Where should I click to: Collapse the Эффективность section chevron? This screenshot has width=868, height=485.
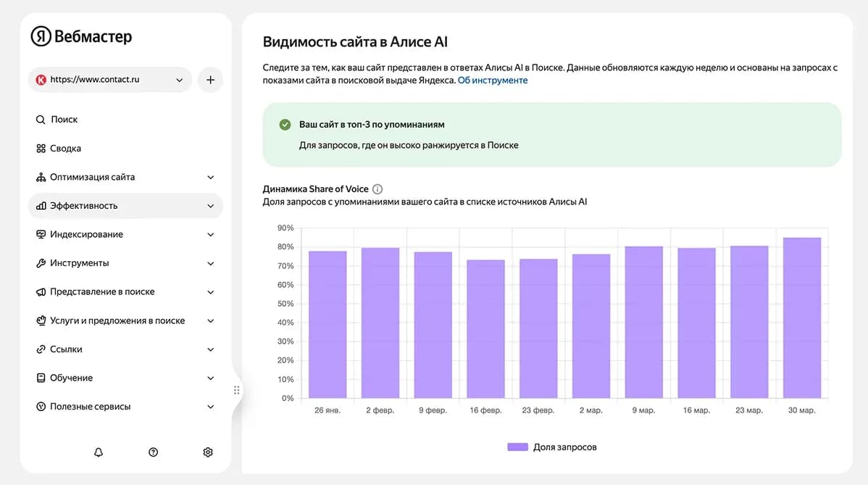[210, 206]
